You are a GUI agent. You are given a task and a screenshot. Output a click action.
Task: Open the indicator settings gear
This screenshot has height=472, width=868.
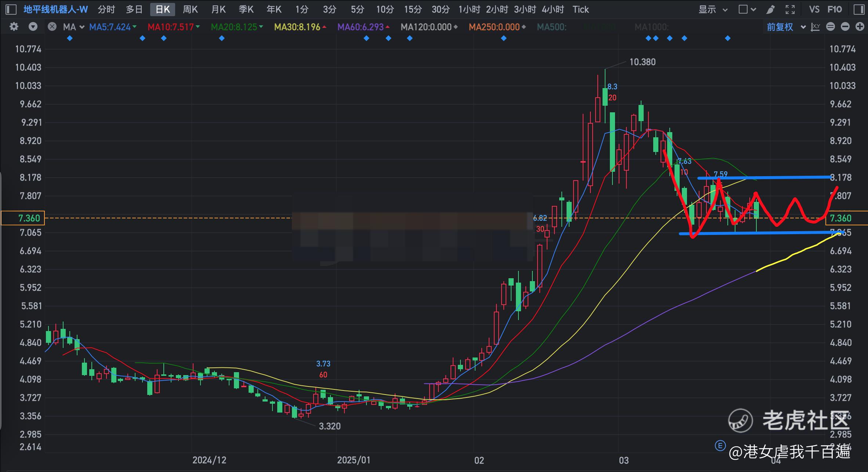[x=14, y=27]
